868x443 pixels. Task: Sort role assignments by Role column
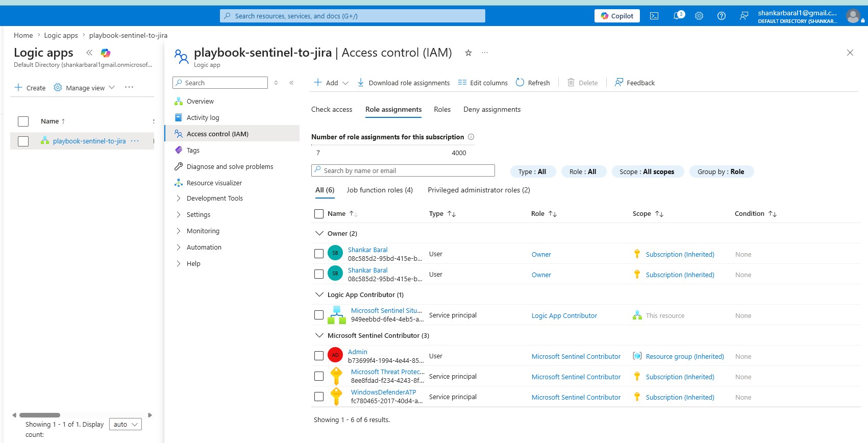544,213
